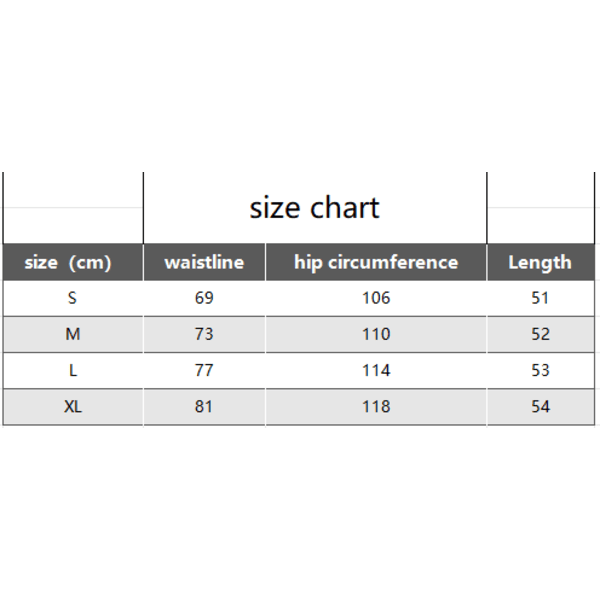
Task: Click the 'size chart' title cell
Action: (x=315, y=208)
